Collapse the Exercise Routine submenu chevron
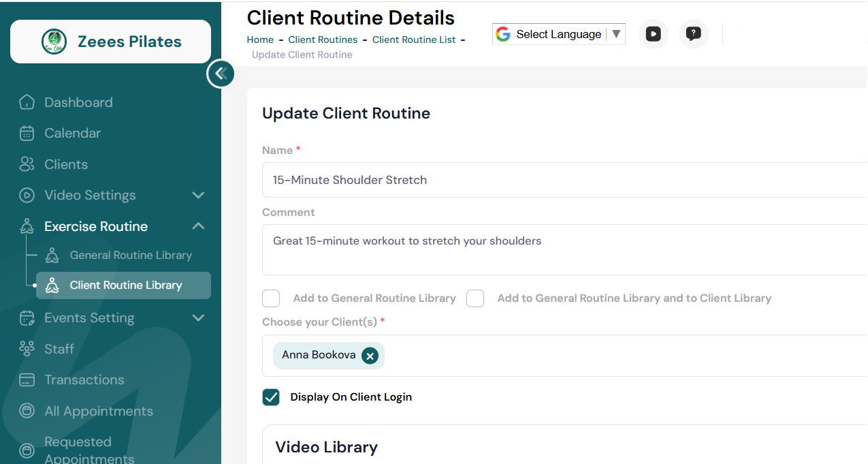 (x=198, y=226)
